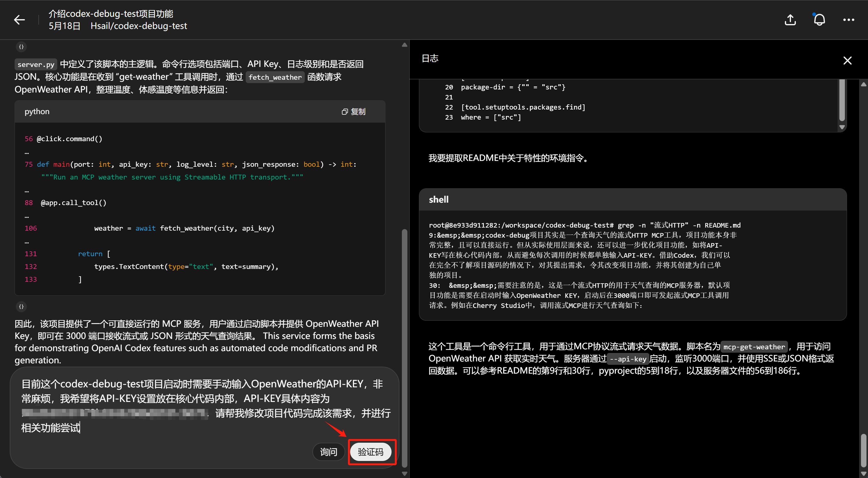Click the chat panel scroll-up arrow

(404, 45)
